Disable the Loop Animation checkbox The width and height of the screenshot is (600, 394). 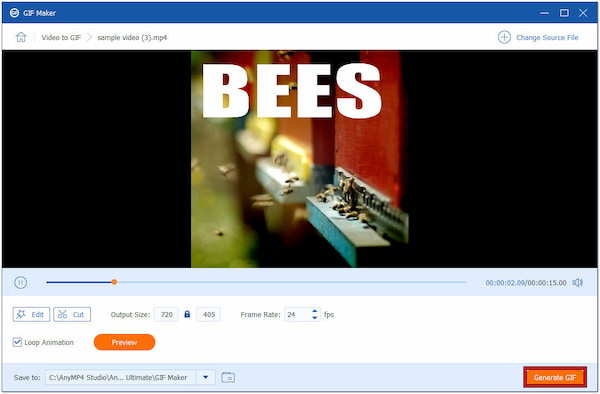pos(17,342)
